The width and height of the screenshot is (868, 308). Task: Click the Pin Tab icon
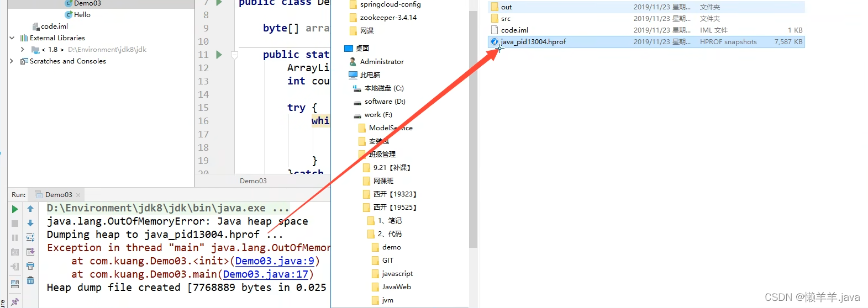pos(15,301)
